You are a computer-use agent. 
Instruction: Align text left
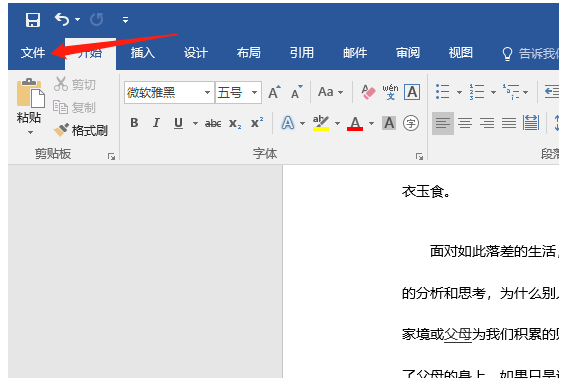pos(442,123)
